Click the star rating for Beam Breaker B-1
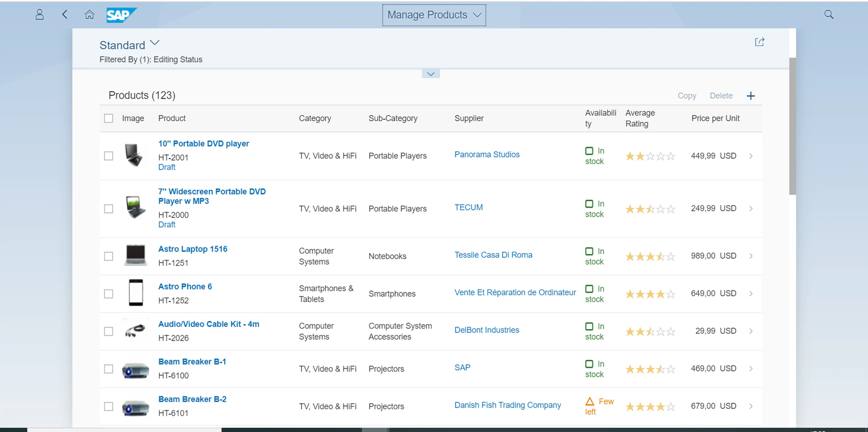The width and height of the screenshot is (868, 432). [x=650, y=369]
